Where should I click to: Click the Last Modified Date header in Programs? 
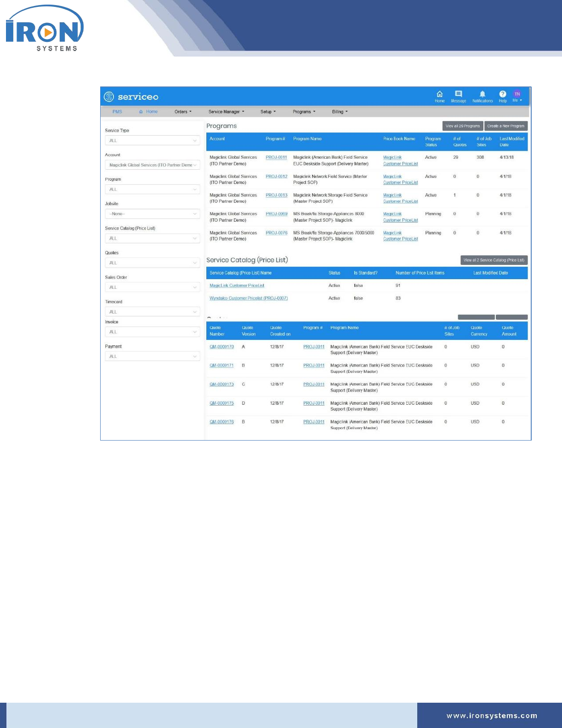512,142
